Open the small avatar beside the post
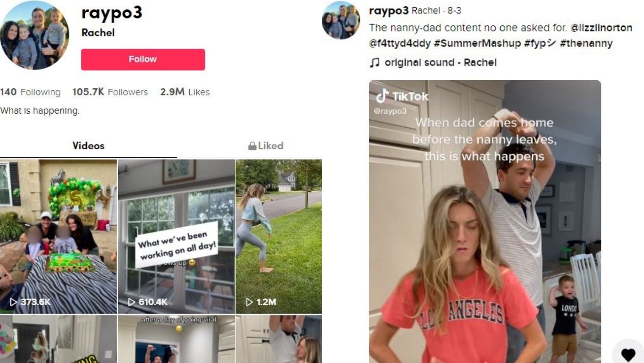Image resolution: width=644 pixels, height=363 pixels. coord(341,20)
